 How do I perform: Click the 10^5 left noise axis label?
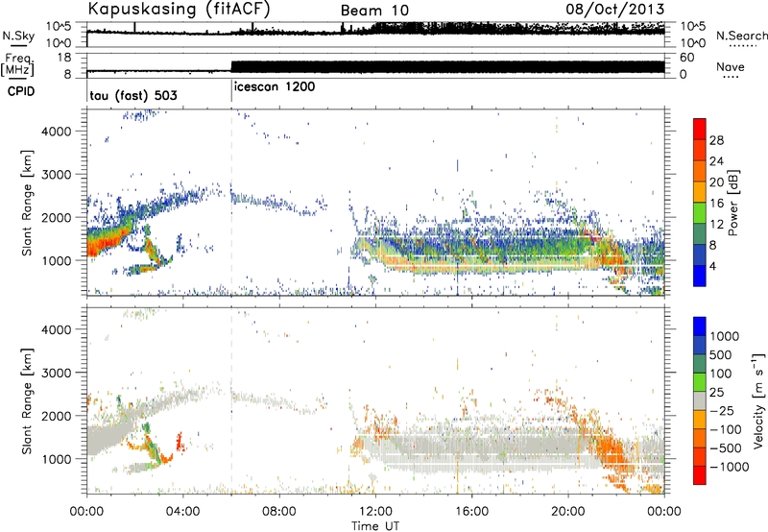[x=59, y=26]
